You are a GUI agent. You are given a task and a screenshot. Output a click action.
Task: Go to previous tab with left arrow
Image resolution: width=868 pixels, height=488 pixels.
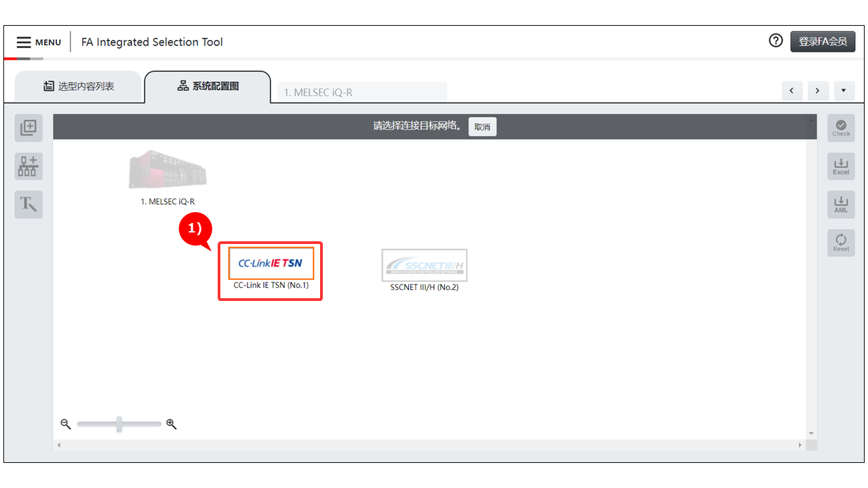click(792, 91)
